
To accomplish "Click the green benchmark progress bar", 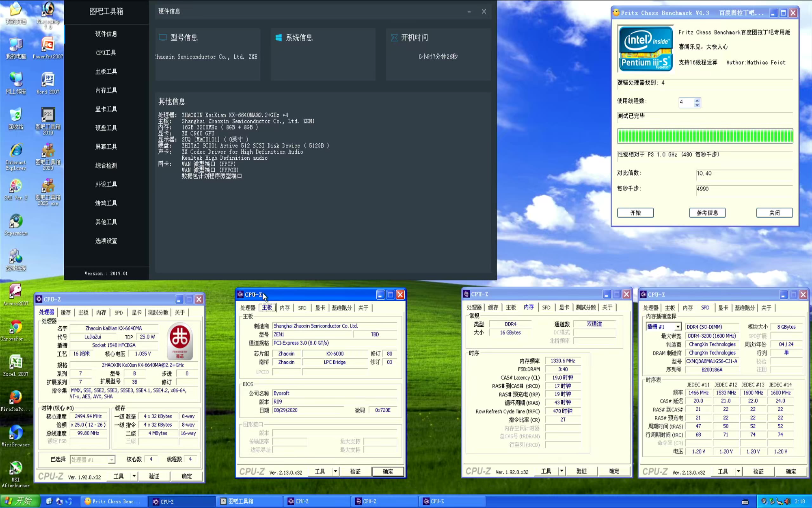I will coord(705,136).
